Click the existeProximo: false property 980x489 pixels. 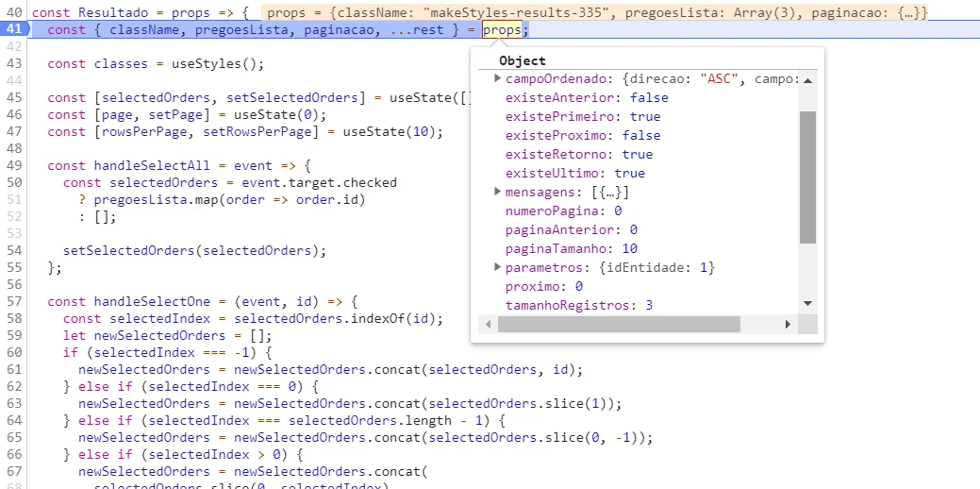(x=583, y=135)
